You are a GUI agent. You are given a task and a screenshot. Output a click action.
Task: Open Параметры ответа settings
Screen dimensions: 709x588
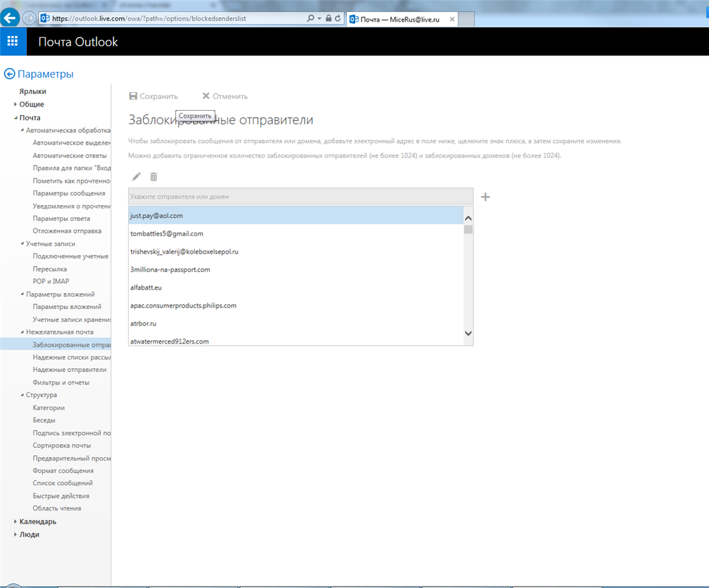pos(61,218)
